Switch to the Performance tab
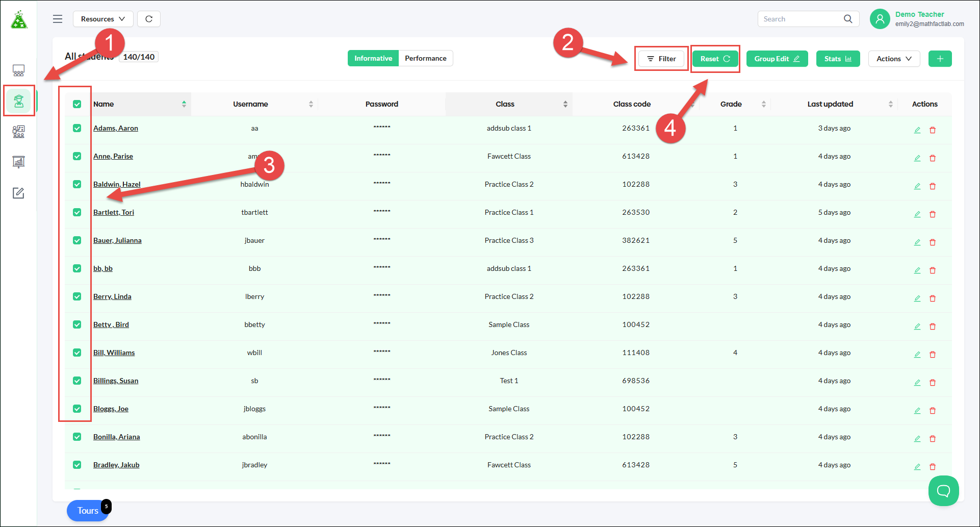Image resolution: width=980 pixels, height=527 pixels. (x=426, y=58)
